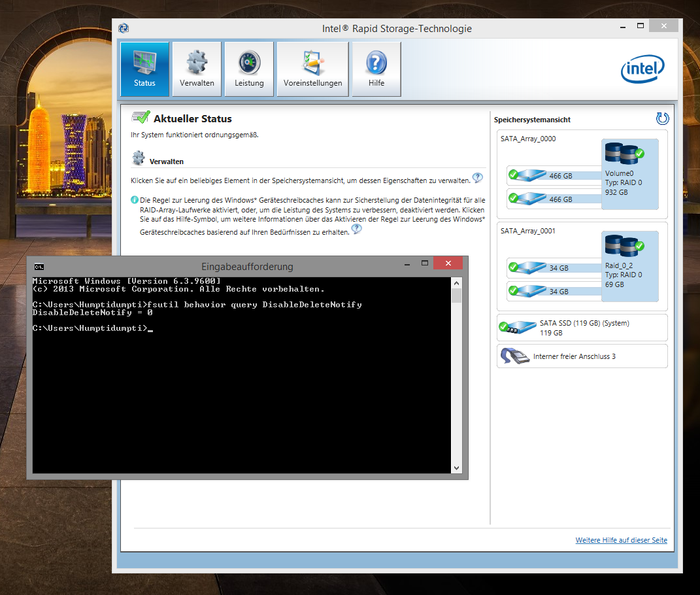Click the DisableDeleteNotify = 0 output line
700x595 pixels.
(x=93, y=313)
